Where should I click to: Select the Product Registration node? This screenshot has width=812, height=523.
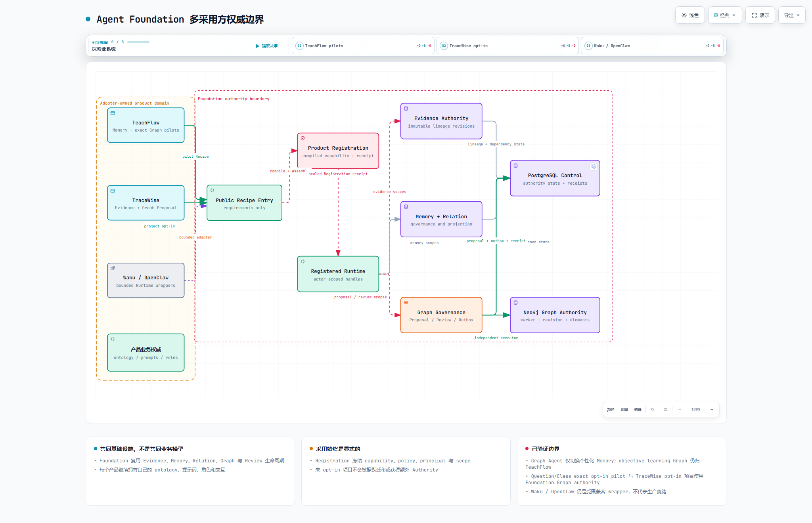(x=338, y=151)
